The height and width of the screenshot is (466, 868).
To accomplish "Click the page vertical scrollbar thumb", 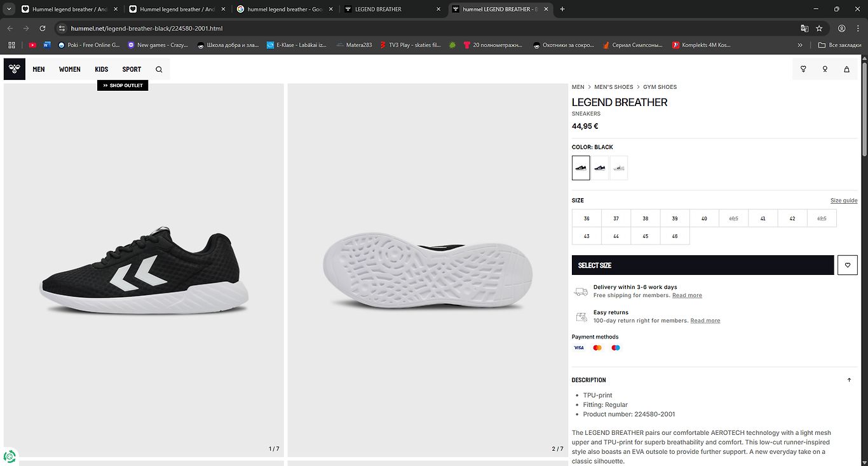I will 864,109.
